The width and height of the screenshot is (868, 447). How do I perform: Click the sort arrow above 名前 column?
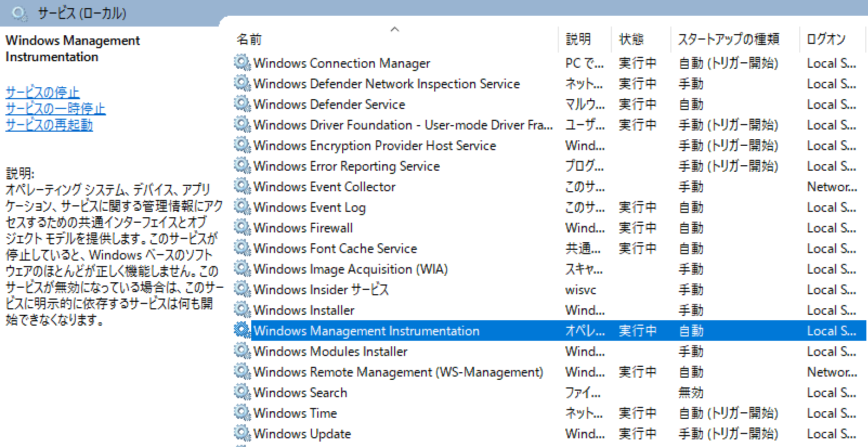click(395, 29)
